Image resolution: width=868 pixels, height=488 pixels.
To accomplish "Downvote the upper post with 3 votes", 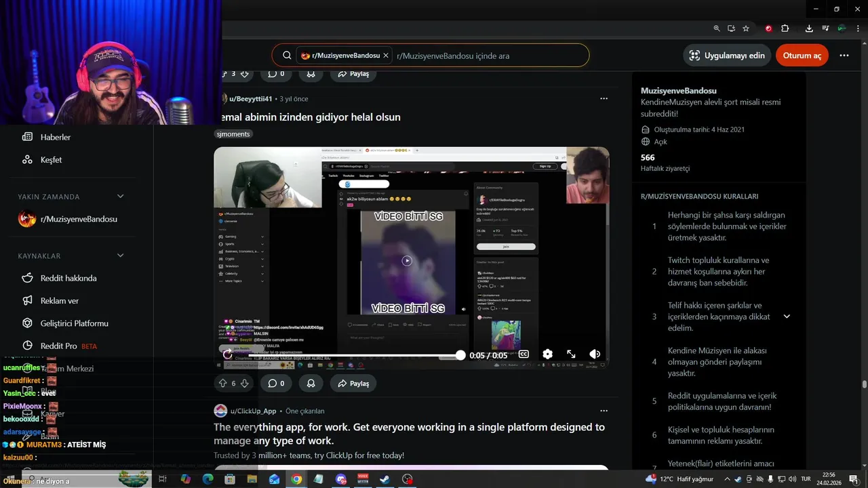I will pos(245,74).
